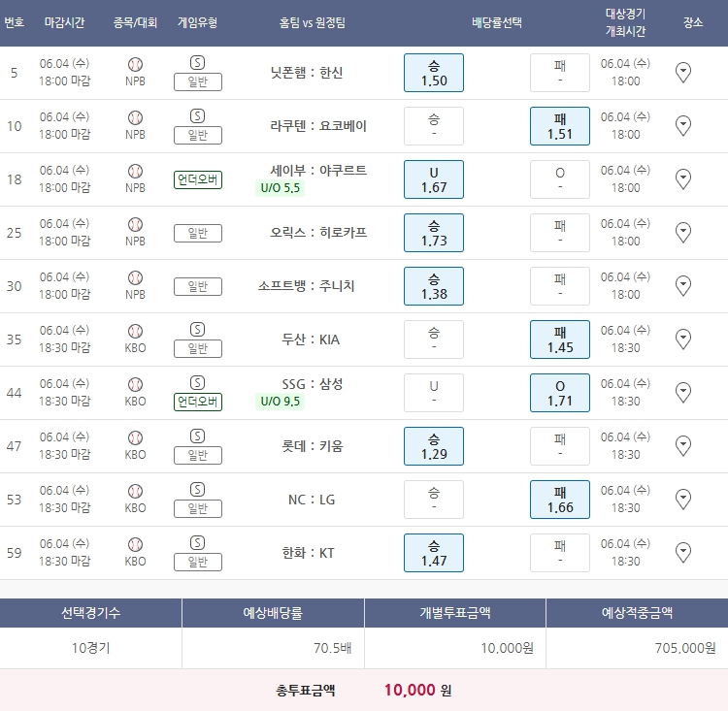Show venue pin for 한화 : KT game
The height and width of the screenshot is (711, 728).
pyautogui.click(x=682, y=552)
